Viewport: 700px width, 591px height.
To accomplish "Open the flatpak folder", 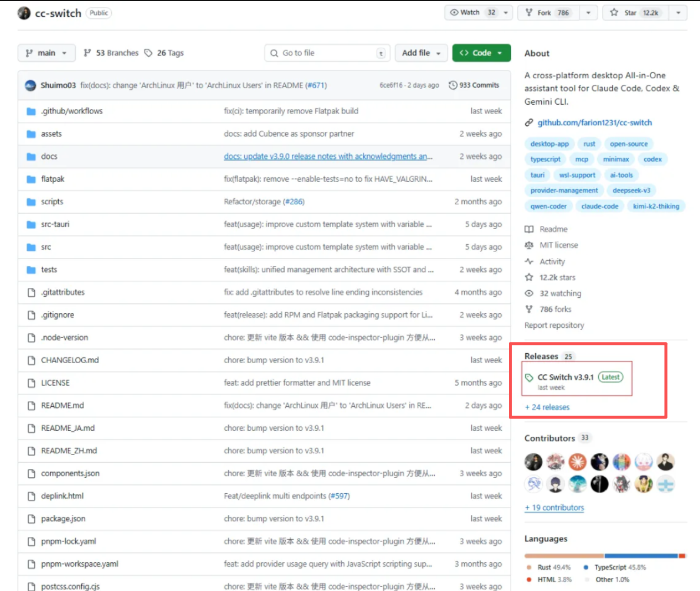I will 53,179.
